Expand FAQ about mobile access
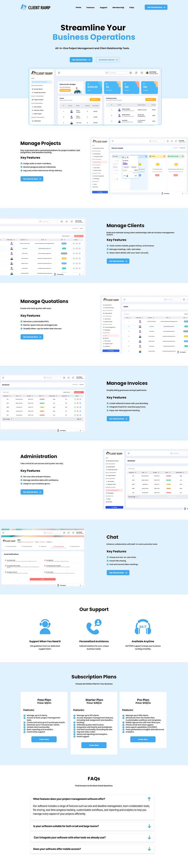Image resolution: width=188 pixels, height=868 pixels. pos(149,849)
